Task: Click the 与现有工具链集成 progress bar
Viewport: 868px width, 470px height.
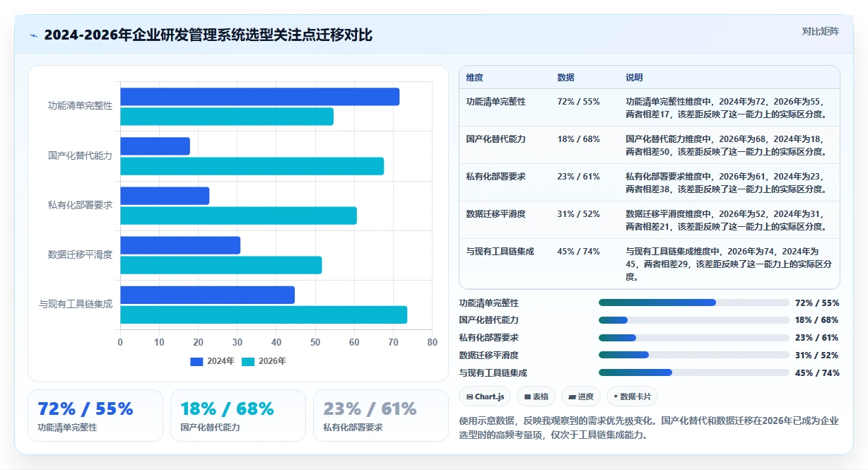Action: point(693,372)
